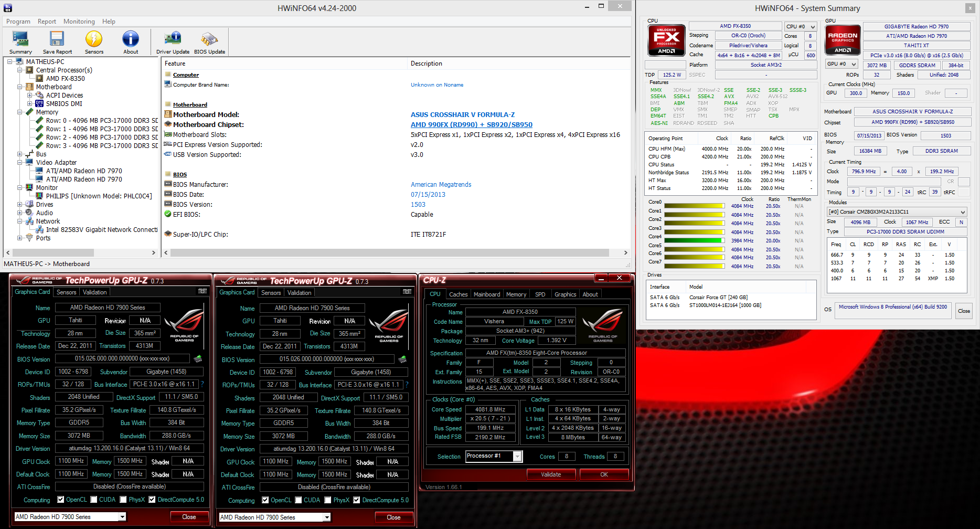The image size is (980, 529).
Task: Click the AMD FX processor logo
Action: [x=666, y=40]
